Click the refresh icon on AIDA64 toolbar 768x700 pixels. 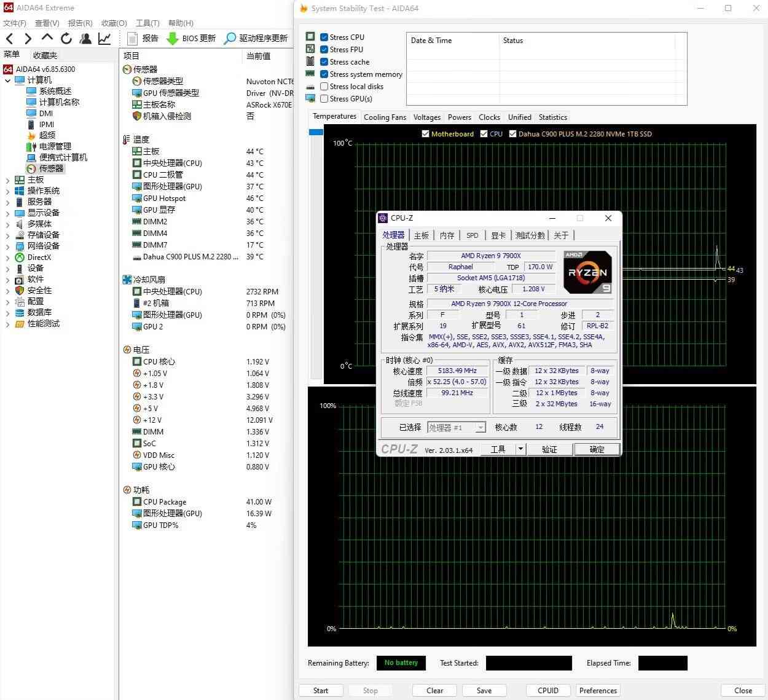(x=66, y=38)
